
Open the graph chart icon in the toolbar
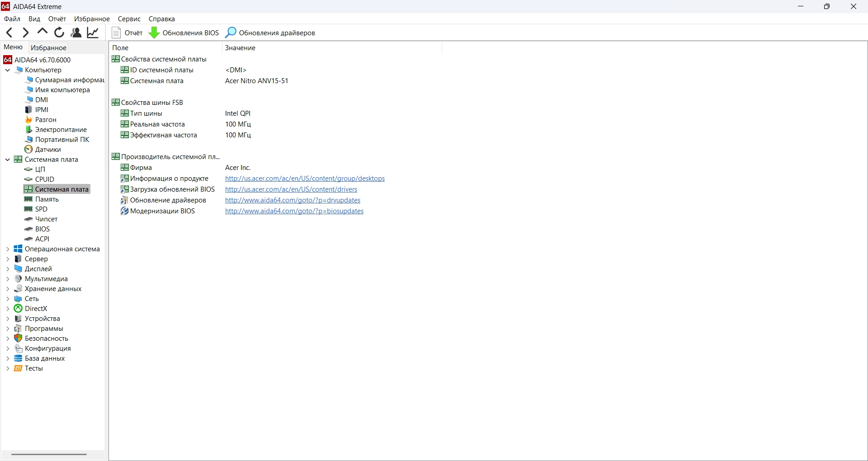click(x=93, y=33)
